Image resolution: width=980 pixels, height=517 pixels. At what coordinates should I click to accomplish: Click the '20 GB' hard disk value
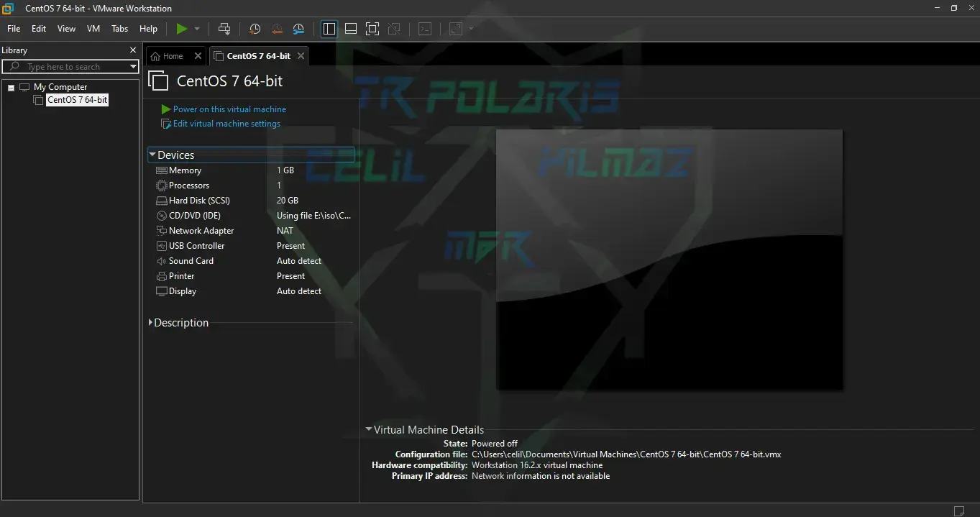point(288,201)
